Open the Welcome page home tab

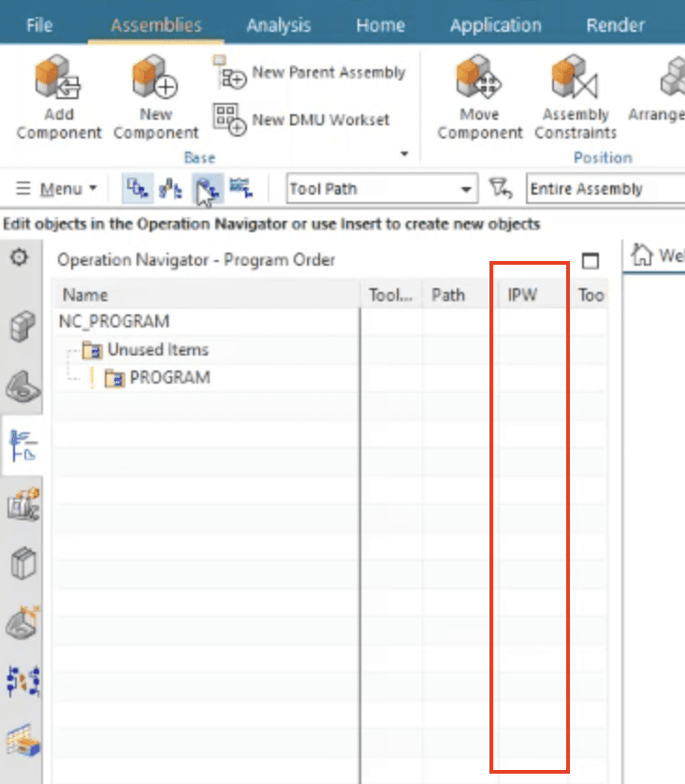click(x=656, y=255)
